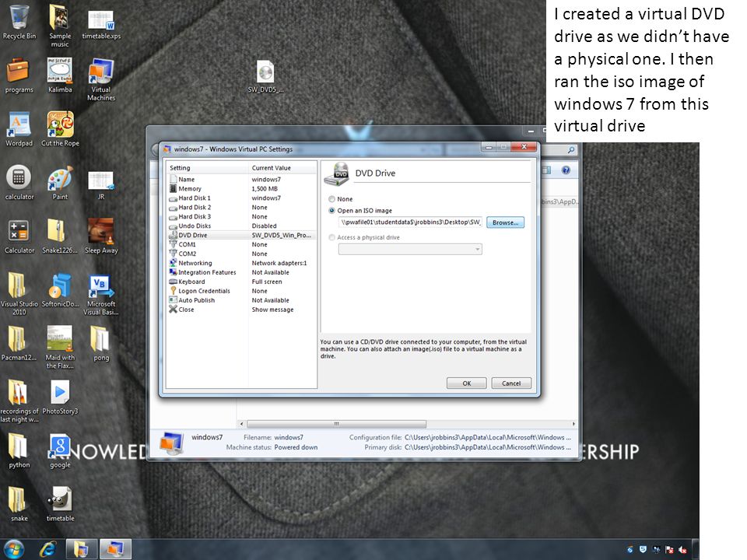Image resolution: width=747 pixels, height=560 pixels.
Task: Click the ISO image path field
Action: (410, 222)
